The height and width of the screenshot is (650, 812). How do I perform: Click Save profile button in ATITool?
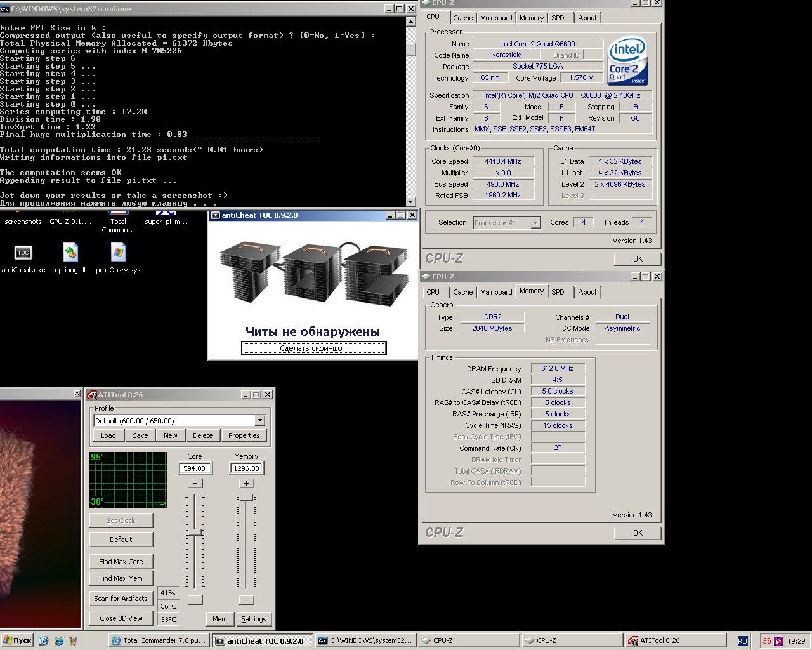click(140, 435)
